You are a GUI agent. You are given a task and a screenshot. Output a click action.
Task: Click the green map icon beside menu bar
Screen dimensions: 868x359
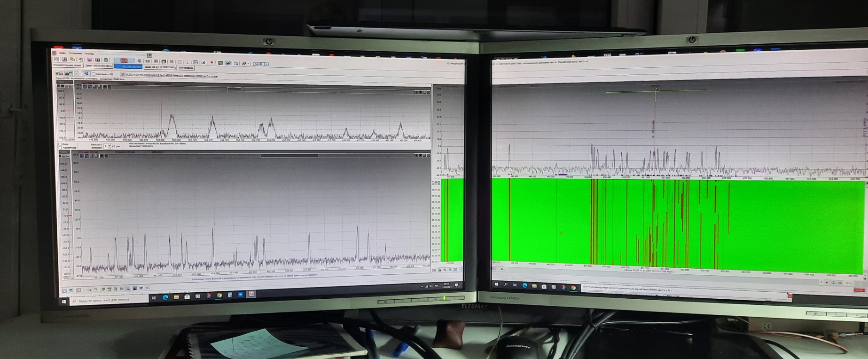tap(149, 56)
